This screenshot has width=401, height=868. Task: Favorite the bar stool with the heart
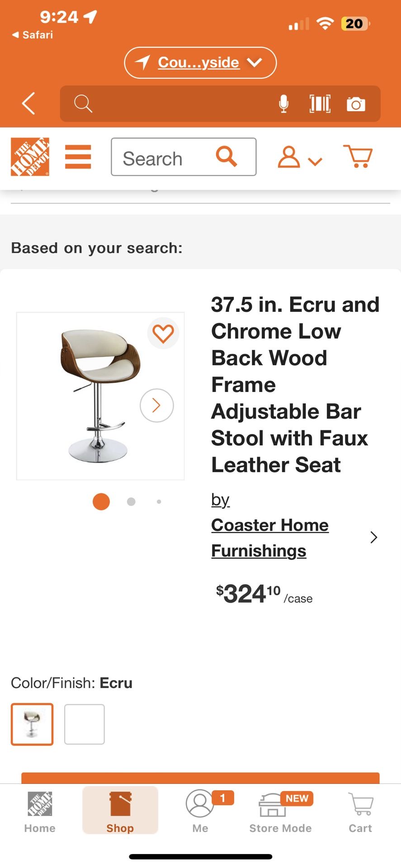point(163,333)
